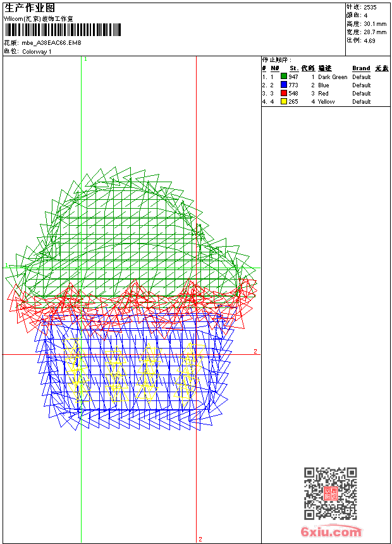Select the Dark Green row description

tap(333, 77)
